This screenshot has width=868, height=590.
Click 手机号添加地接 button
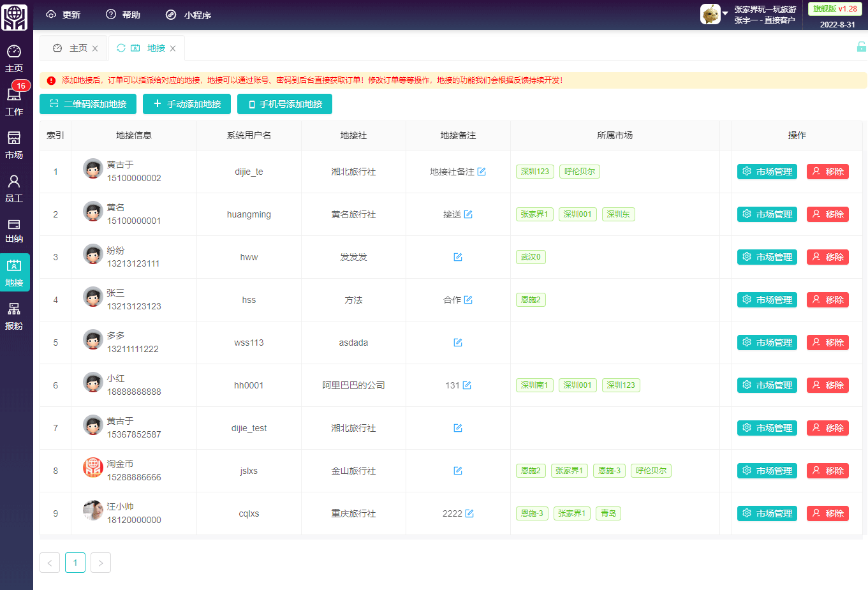point(284,104)
